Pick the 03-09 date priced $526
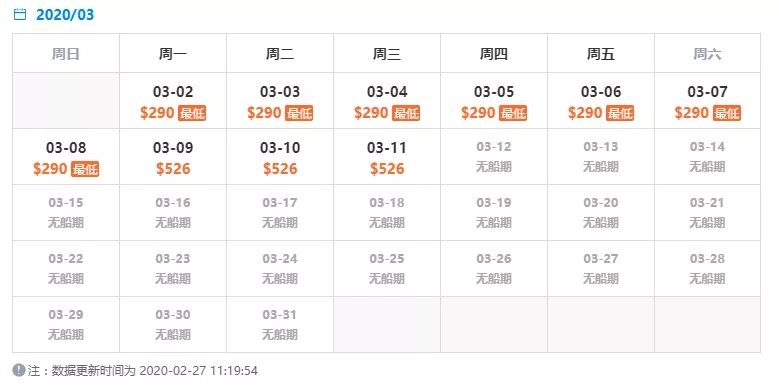The height and width of the screenshot is (386, 779). tap(173, 157)
